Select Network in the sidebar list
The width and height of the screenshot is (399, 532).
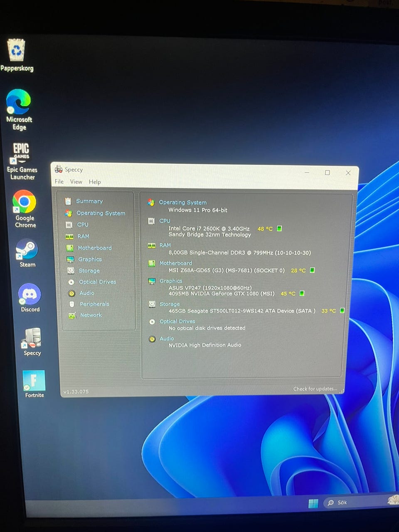91,315
